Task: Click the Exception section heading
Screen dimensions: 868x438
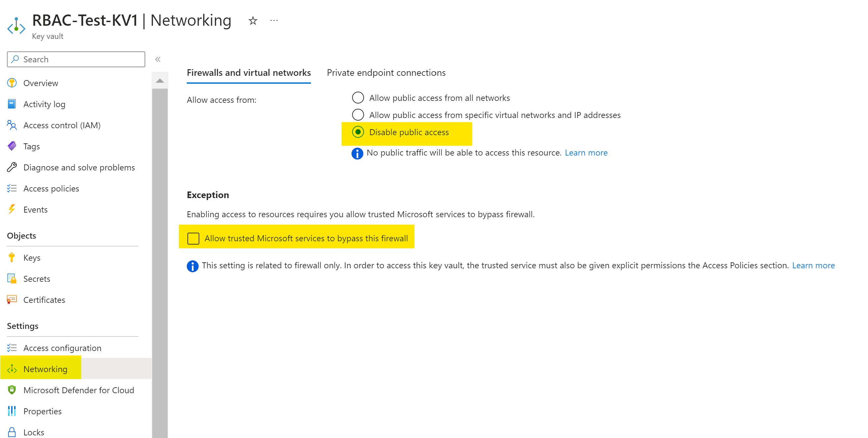Action: pyautogui.click(x=208, y=195)
